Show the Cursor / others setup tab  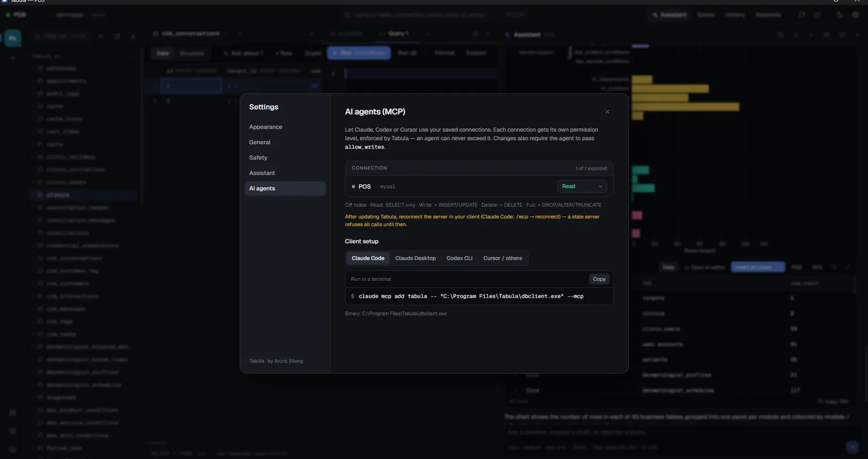point(503,258)
